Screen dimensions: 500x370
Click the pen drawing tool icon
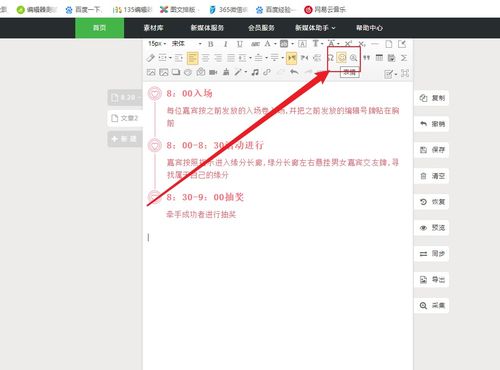[238, 72]
